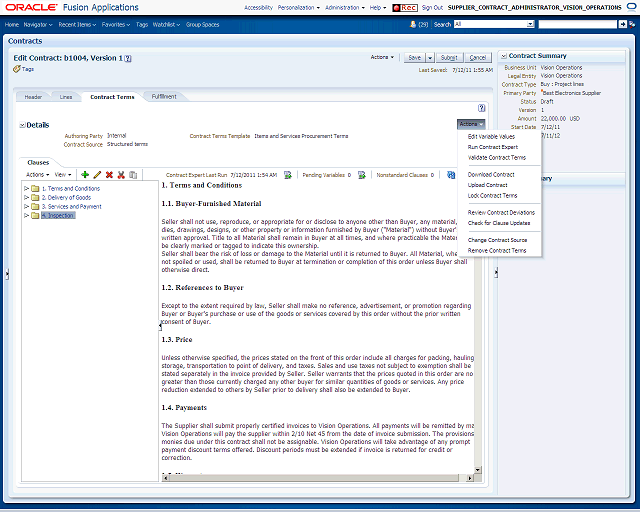Click scroll-down arrow of clause text pane

[x=478, y=470]
